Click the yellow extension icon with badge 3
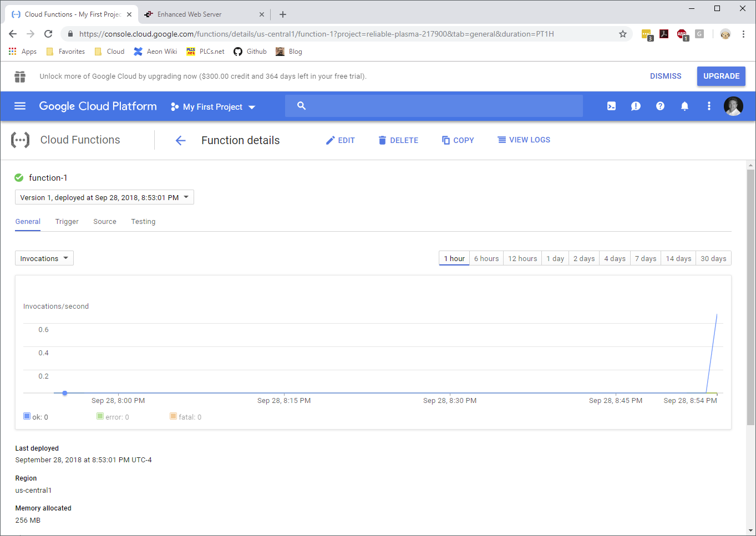This screenshot has width=756, height=536. [x=647, y=34]
